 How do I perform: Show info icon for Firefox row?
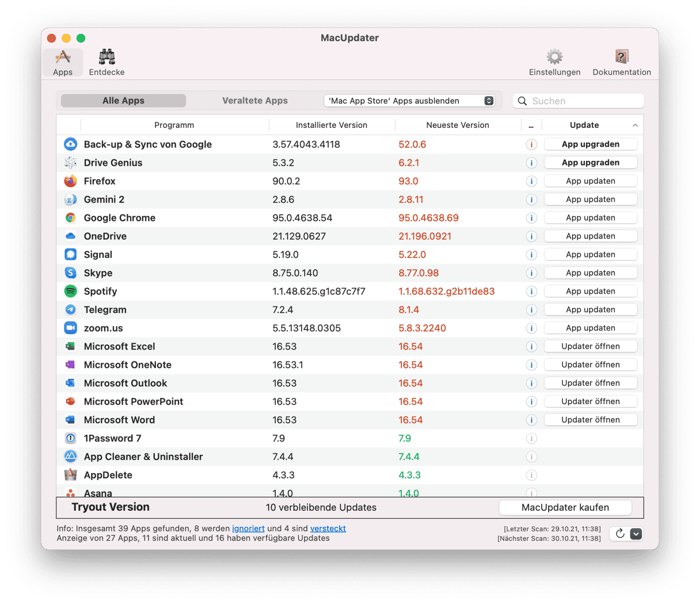click(x=531, y=181)
